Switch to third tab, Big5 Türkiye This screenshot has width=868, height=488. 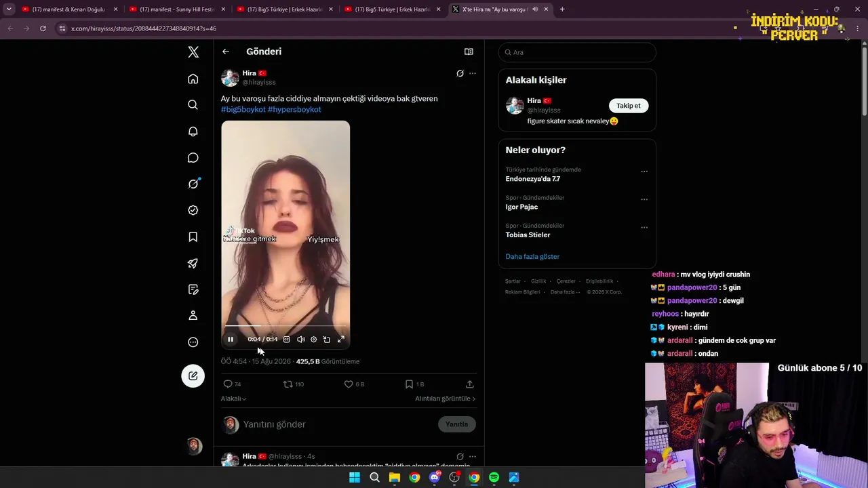(x=284, y=9)
